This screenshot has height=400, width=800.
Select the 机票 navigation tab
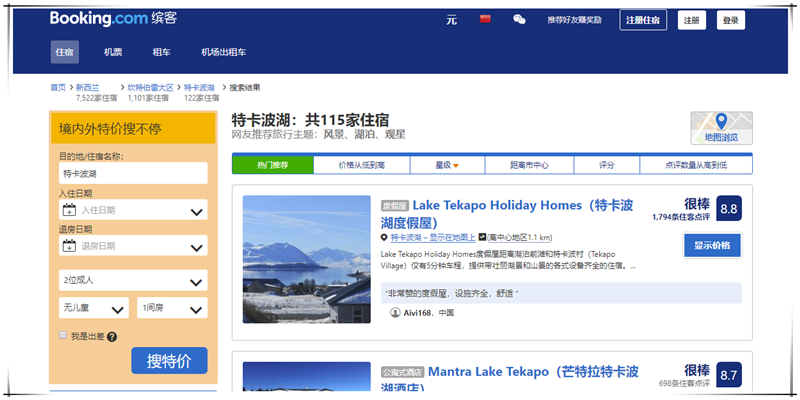113,52
